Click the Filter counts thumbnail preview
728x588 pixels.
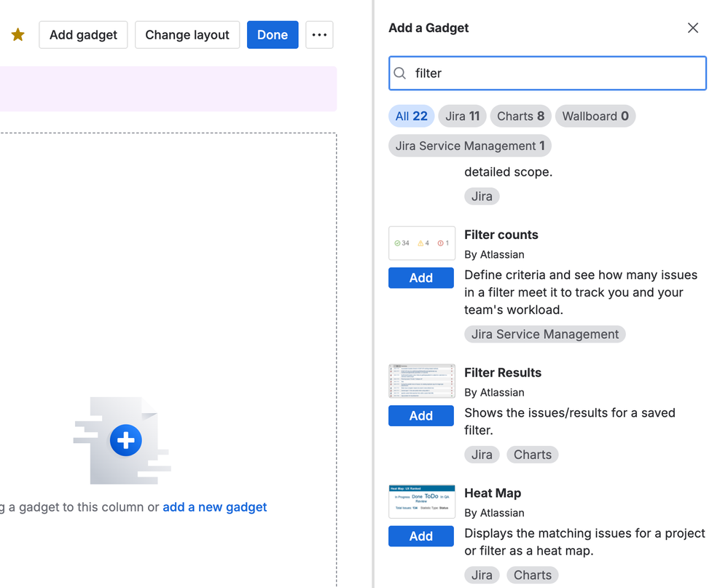click(x=422, y=243)
